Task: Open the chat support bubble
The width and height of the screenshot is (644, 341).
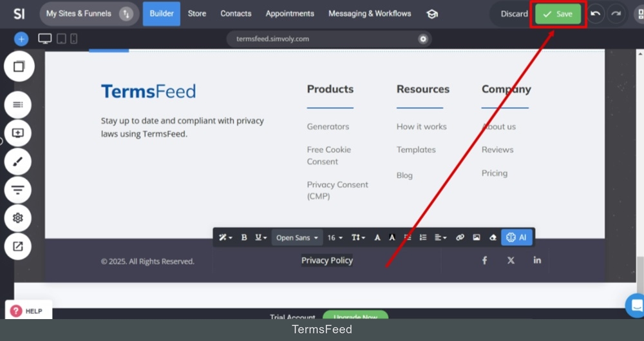Action: click(x=636, y=306)
